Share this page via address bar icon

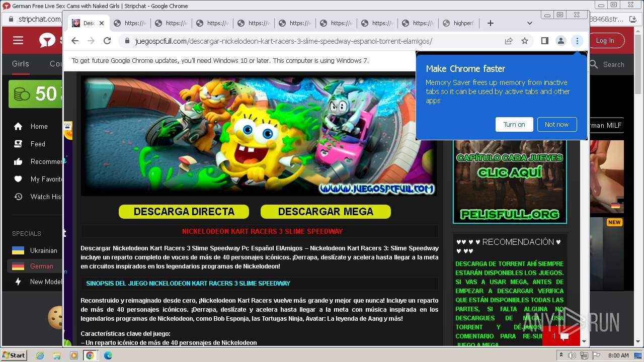click(509, 41)
